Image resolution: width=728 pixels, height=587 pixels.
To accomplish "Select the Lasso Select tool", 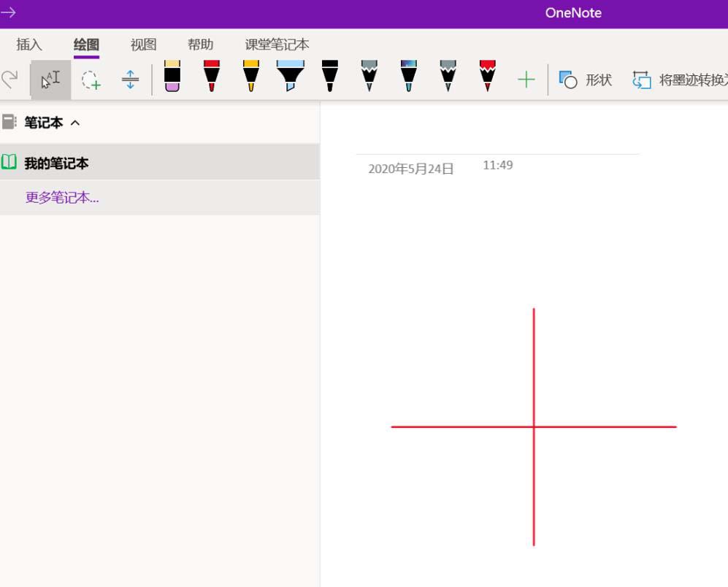I will point(91,80).
